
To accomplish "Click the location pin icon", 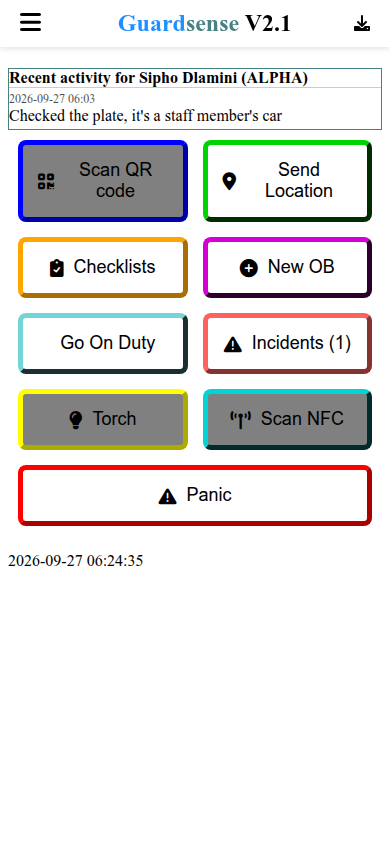I will pyautogui.click(x=229, y=181).
